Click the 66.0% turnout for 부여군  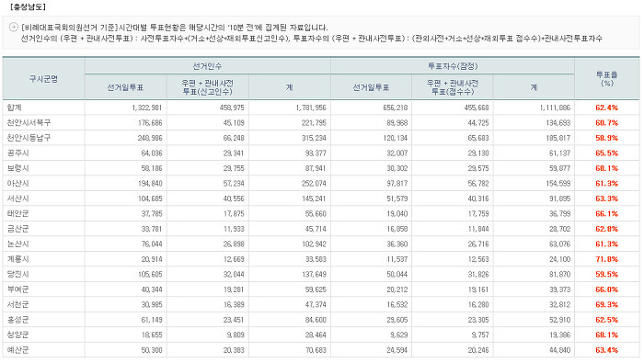tap(606, 290)
